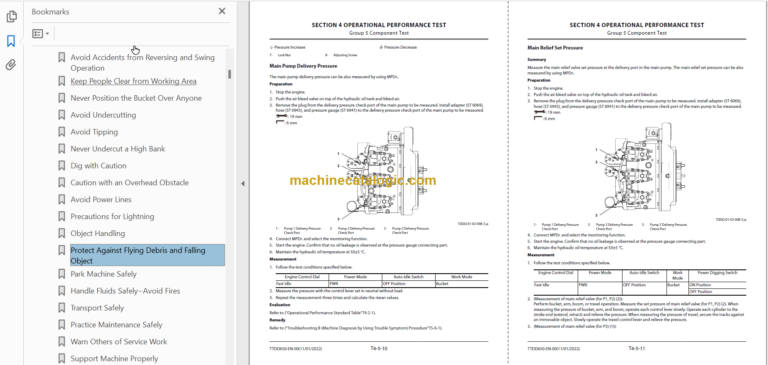Click the Bookmarks panel title
The width and height of the screenshot is (768, 365).
[x=50, y=11]
